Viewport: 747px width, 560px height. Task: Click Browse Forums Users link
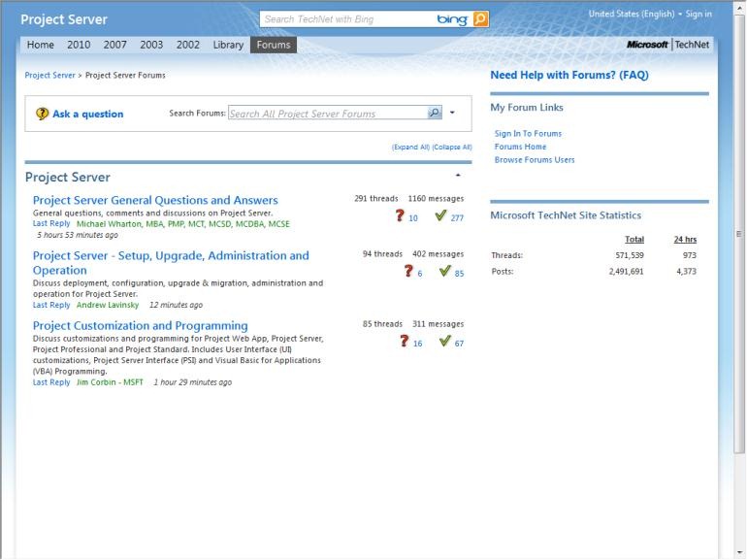[x=535, y=160]
